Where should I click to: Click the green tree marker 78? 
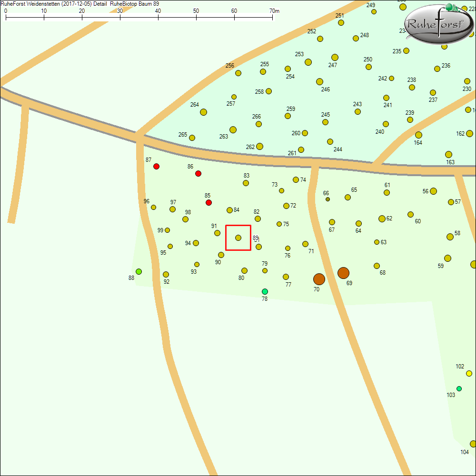coord(265,291)
